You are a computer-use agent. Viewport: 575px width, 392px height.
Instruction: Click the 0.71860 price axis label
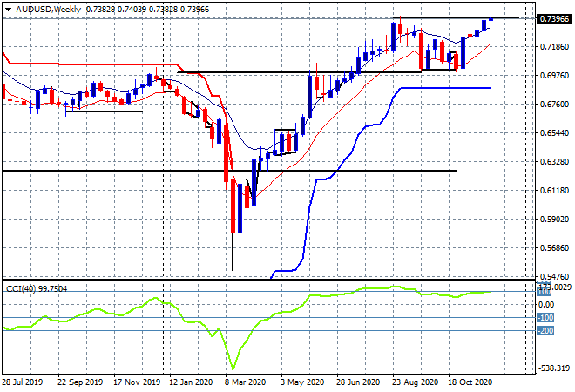tap(554, 47)
